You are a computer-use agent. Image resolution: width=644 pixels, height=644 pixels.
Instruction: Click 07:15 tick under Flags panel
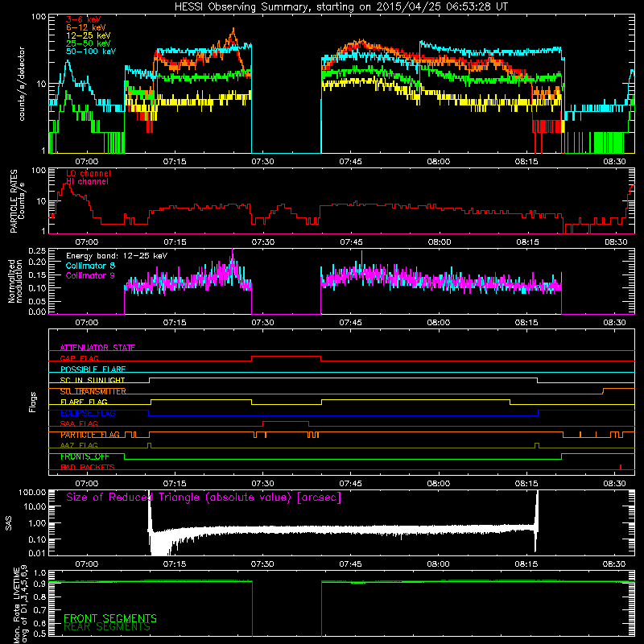(175, 484)
